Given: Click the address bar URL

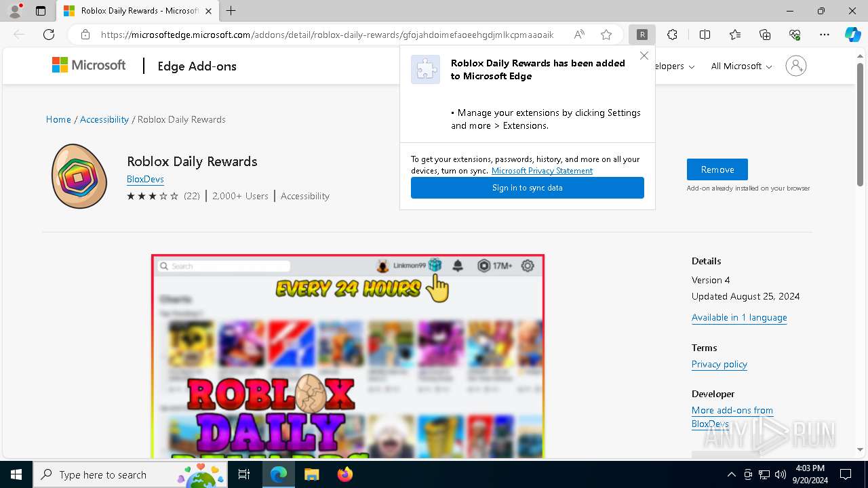Looking at the screenshot, I should point(327,35).
